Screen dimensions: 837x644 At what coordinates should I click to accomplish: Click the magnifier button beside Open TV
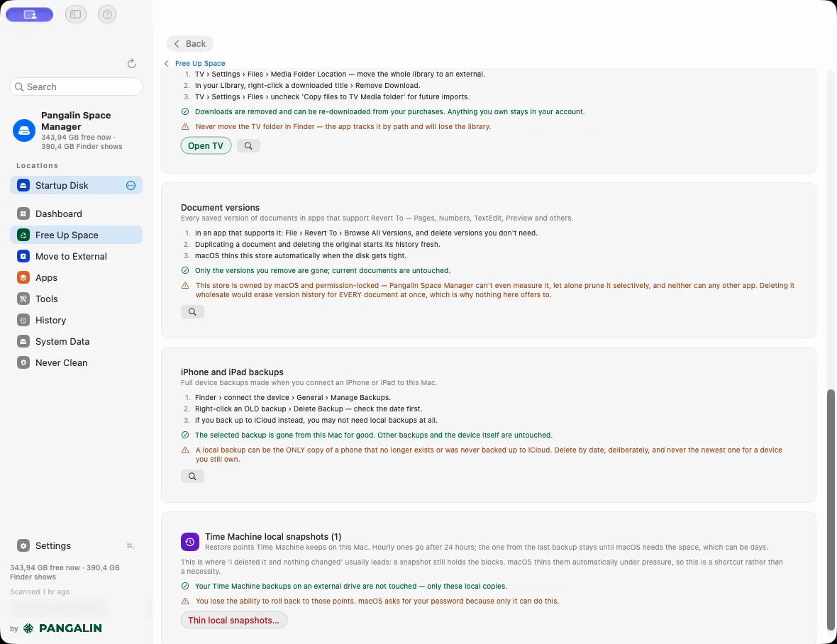pyautogui.click(x=248, y=145)
